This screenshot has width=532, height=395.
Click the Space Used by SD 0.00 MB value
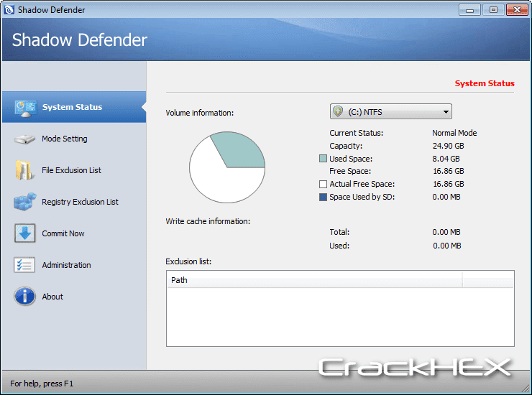click(446, 197)
